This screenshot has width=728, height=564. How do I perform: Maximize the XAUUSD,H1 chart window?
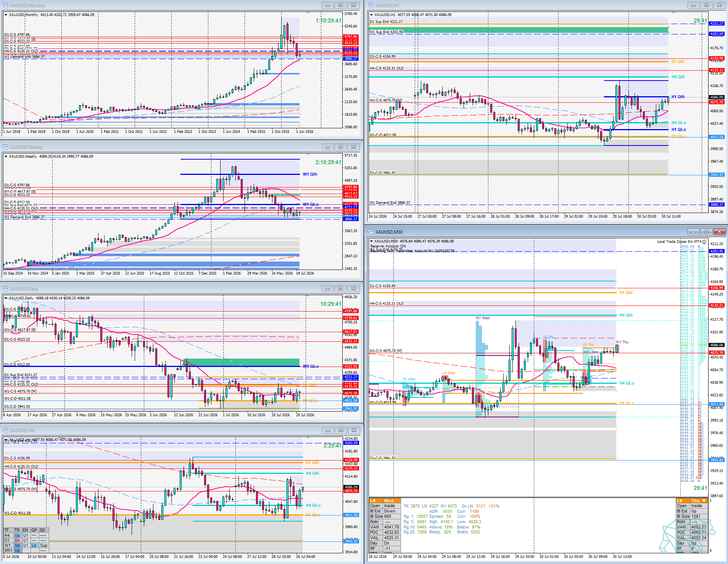(706, 5)
